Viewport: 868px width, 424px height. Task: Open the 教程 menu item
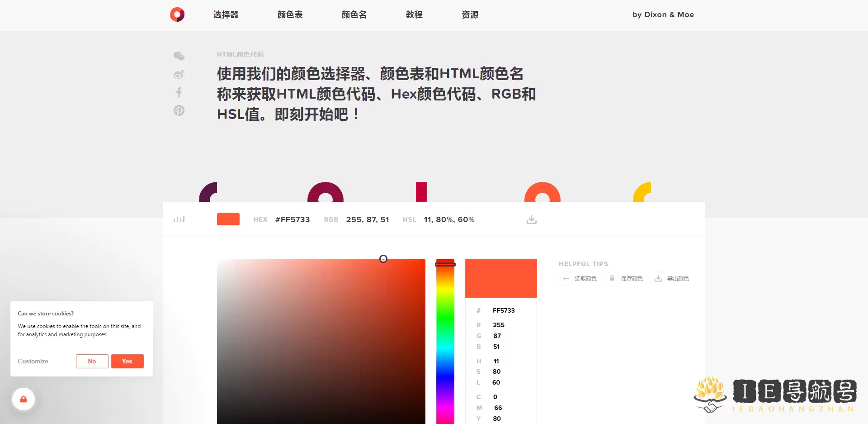click(x=414, y=14)
